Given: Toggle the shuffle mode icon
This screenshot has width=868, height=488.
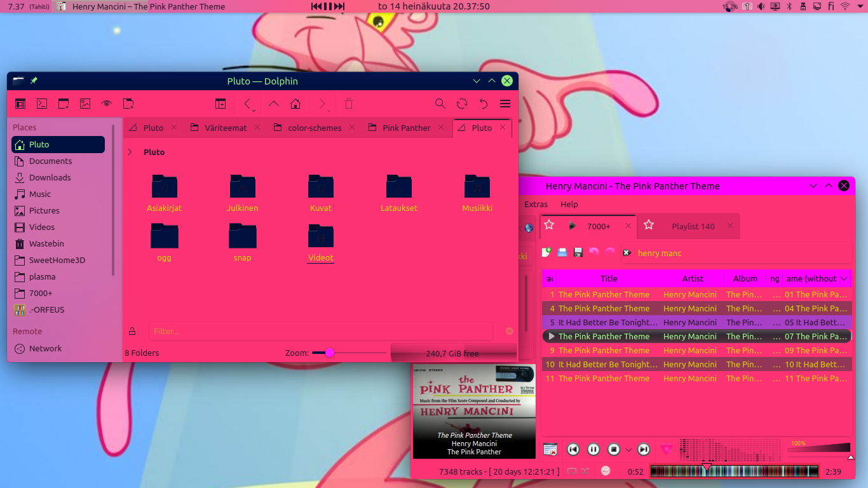Looking at the screenshot, I should [585, 471].
